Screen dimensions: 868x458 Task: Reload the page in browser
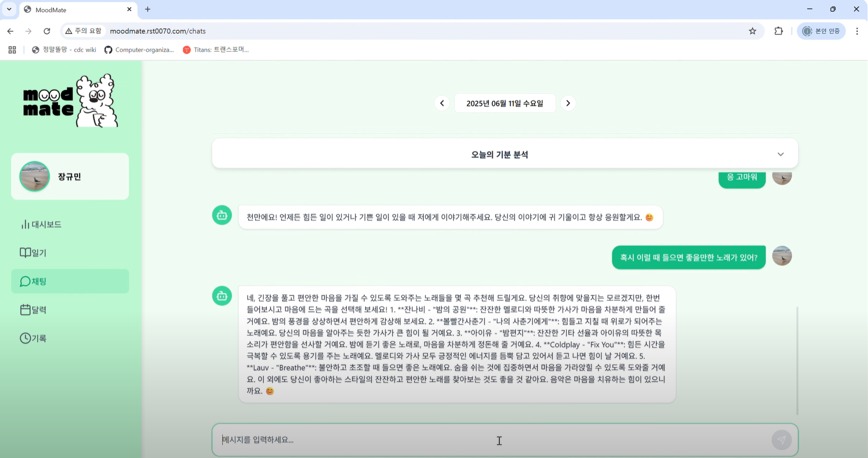[47, 31]
